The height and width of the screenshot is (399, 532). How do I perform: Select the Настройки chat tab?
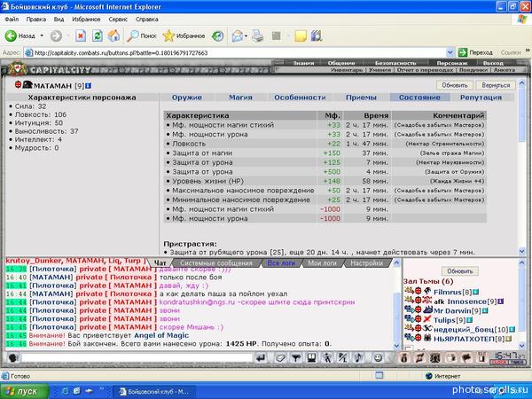coord(366,263)
